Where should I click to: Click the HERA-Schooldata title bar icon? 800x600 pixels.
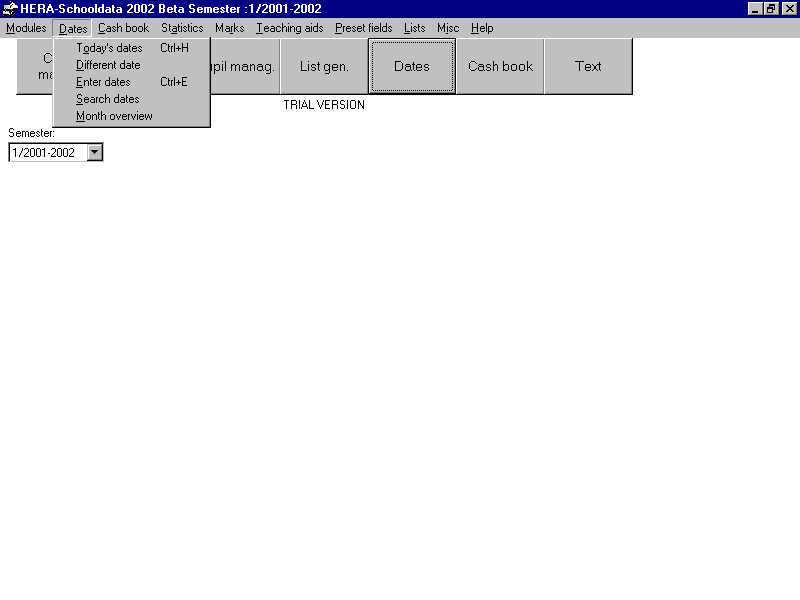[10, 9]
